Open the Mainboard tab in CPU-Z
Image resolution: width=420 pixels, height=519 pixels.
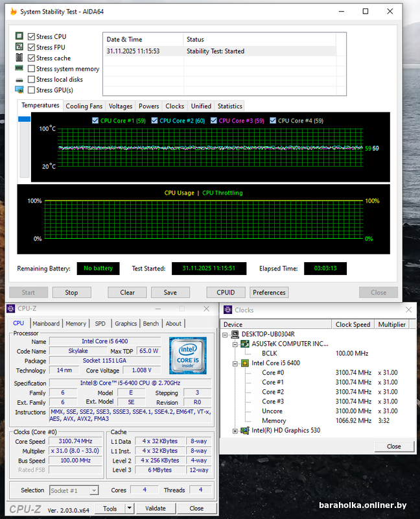pyautogui.click(x=46, y=324)
